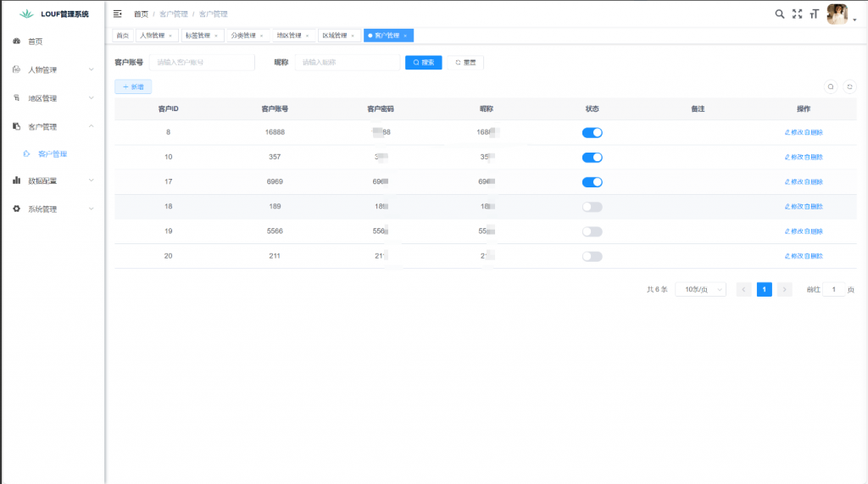Click the 首页 dashboard icon in sidebar
The width and height of the screenshot is (868, 484).
pyautogui.click(x=16, y=41)
